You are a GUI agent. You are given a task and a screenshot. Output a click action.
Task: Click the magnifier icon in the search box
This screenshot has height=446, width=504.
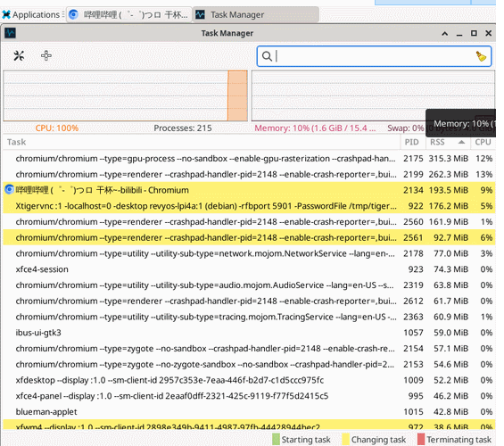(267, 56)
